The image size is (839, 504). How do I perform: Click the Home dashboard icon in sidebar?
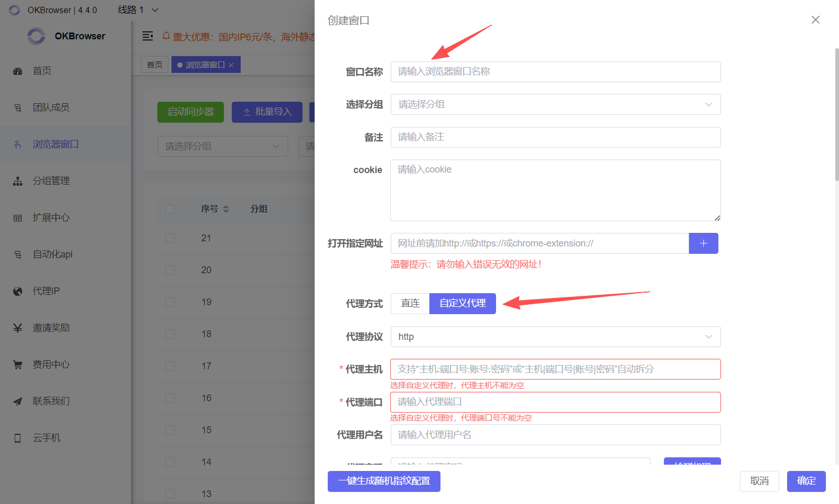[x=18, y=71]
